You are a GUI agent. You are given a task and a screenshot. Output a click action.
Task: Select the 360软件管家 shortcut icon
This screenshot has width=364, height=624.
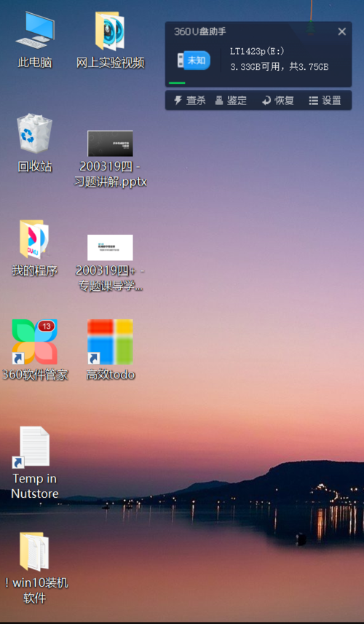click(34, 341)
